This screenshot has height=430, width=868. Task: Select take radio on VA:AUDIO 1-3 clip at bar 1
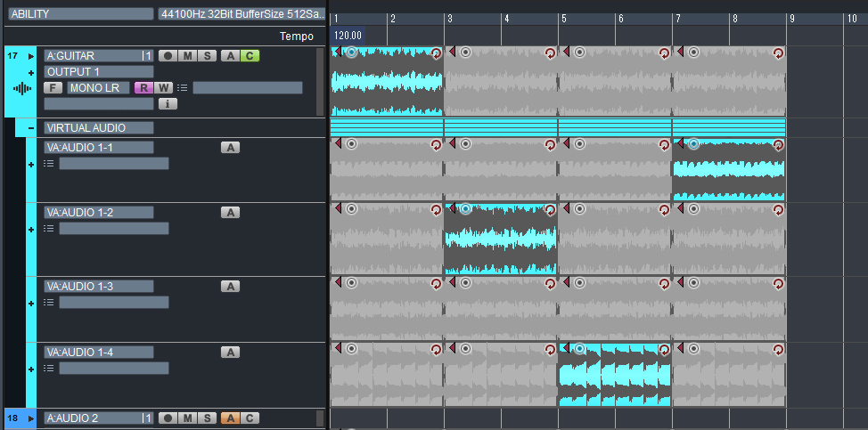coord(351,282)
